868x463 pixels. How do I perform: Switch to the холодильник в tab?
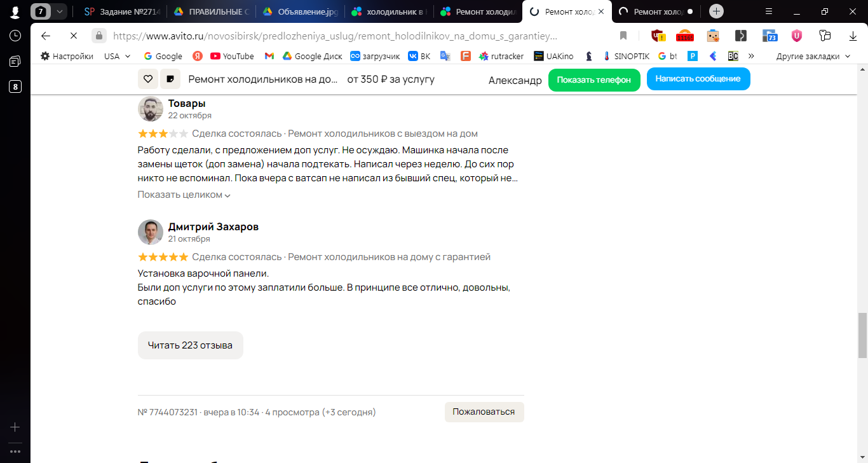click(x=388, y=11)
